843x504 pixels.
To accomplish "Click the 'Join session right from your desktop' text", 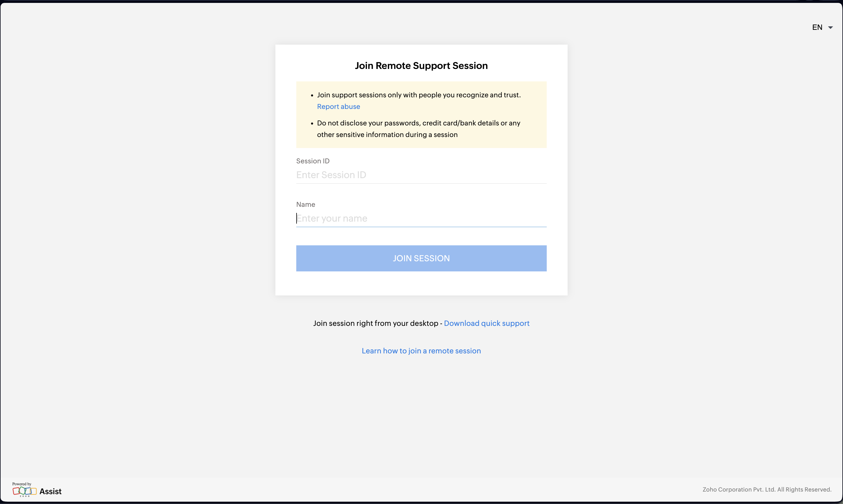I will click(375, 323).
